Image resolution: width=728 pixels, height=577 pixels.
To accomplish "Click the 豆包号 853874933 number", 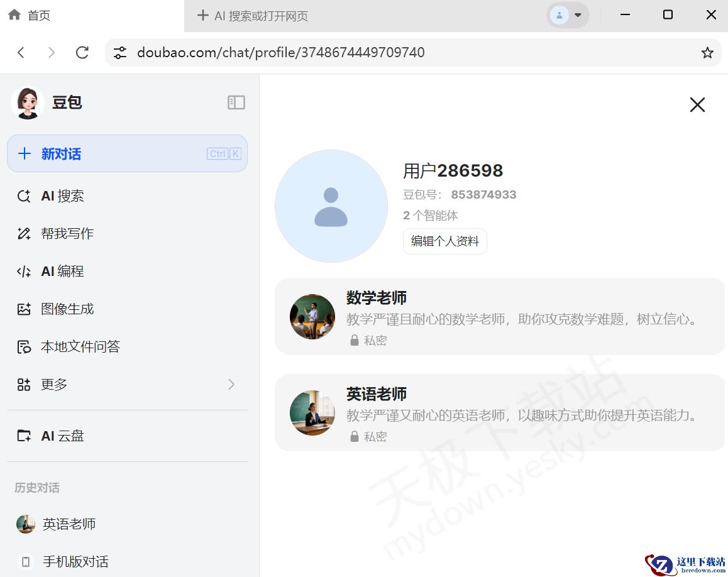I will tap(483, 194).
